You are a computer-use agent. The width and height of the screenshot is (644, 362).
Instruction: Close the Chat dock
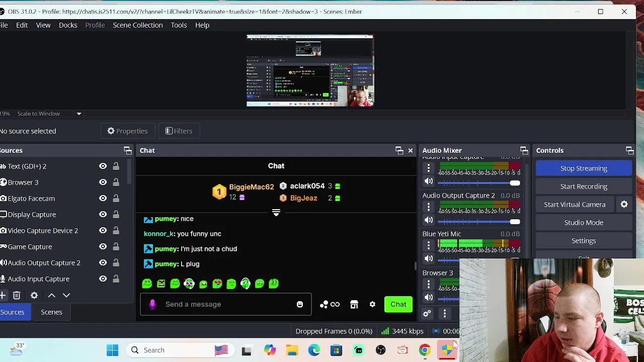[x=411, y=150]
